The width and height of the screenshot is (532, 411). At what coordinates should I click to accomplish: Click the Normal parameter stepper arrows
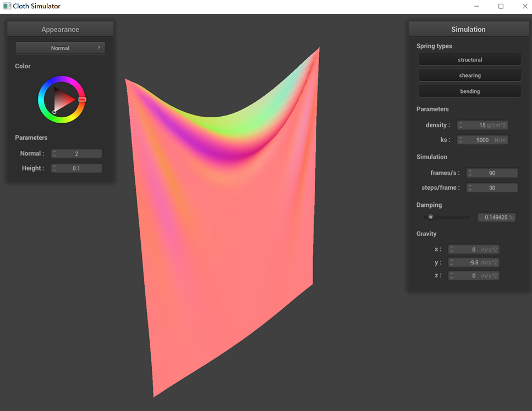(54, 154)
